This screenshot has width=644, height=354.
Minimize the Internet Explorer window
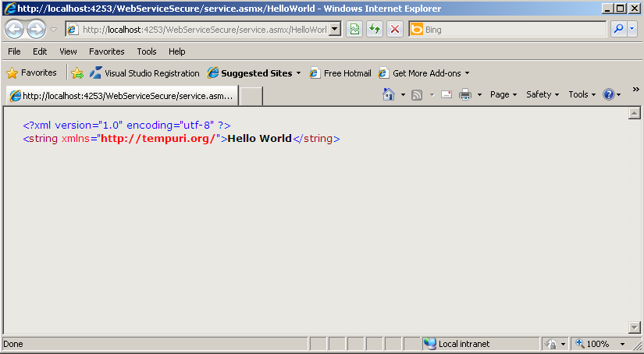coord(608,9)
